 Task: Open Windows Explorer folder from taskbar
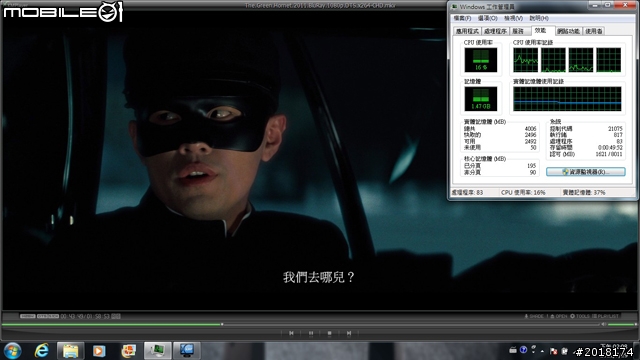point(70,351)
